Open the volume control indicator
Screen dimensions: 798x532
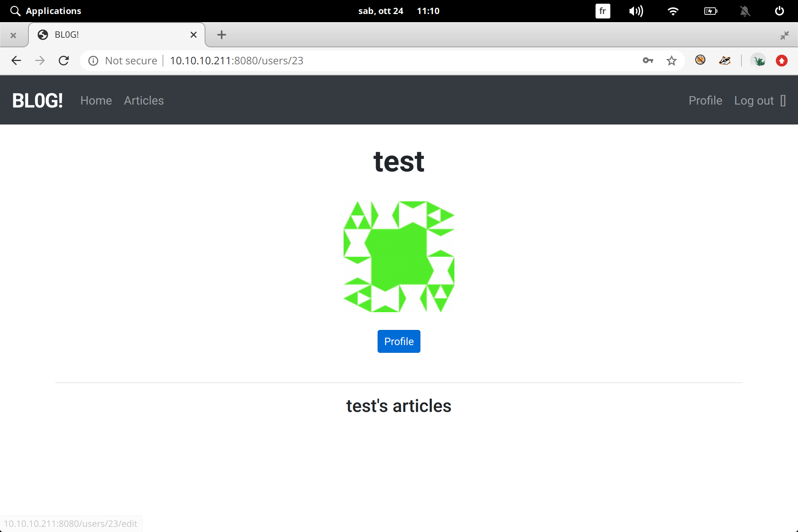(x=636, y=11)
